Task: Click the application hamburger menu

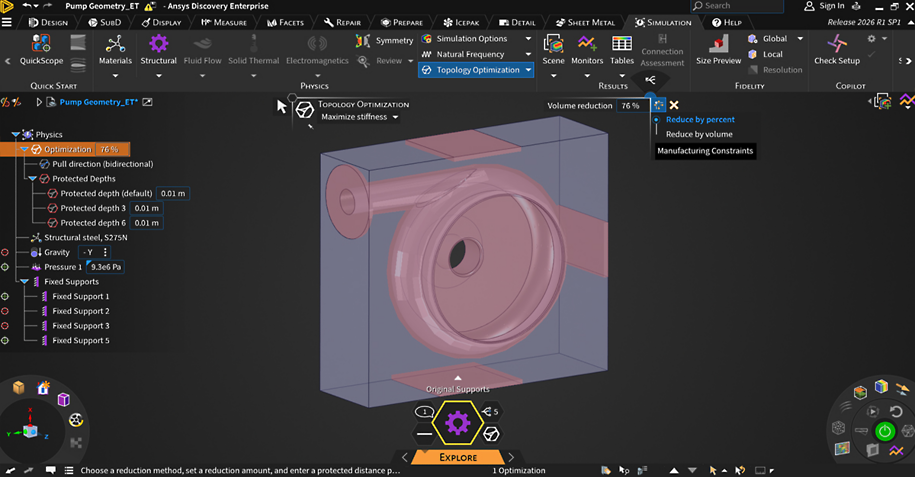Action: click(x=6, y=22)
